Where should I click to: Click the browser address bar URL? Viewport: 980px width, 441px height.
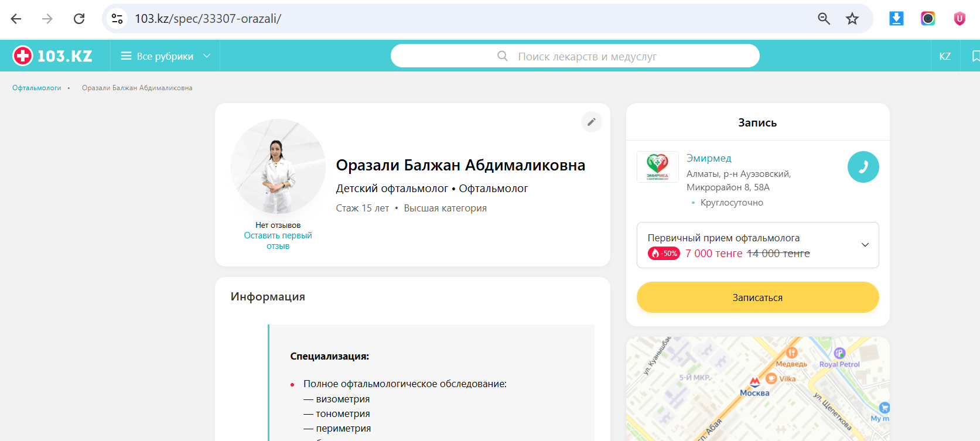pos(208,19)
